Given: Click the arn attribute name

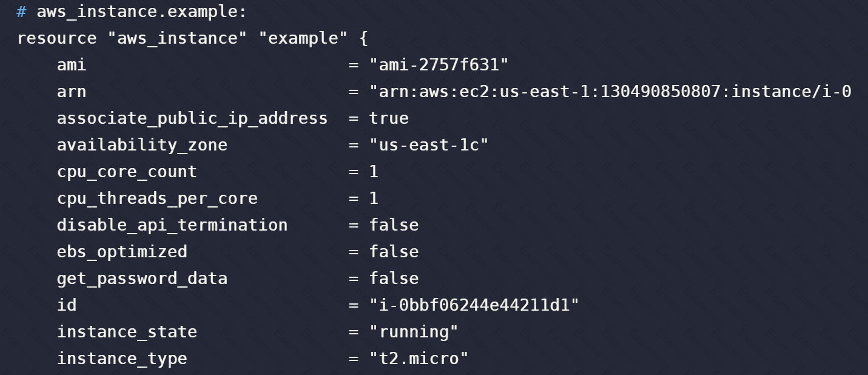Looking at the screenshot, I should point(72,92).
